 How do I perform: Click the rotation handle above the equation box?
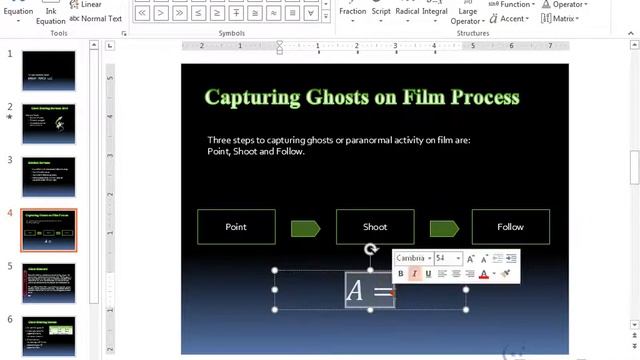(x=371, y=249)
